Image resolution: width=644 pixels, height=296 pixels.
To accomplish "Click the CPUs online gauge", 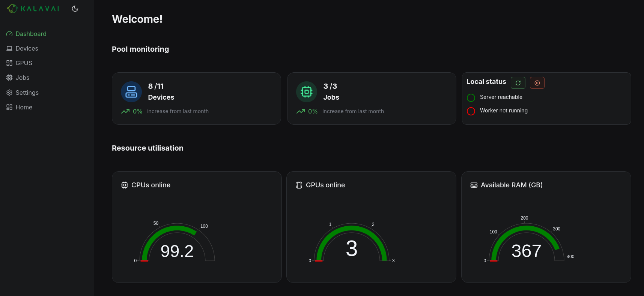I will [177, 244].
